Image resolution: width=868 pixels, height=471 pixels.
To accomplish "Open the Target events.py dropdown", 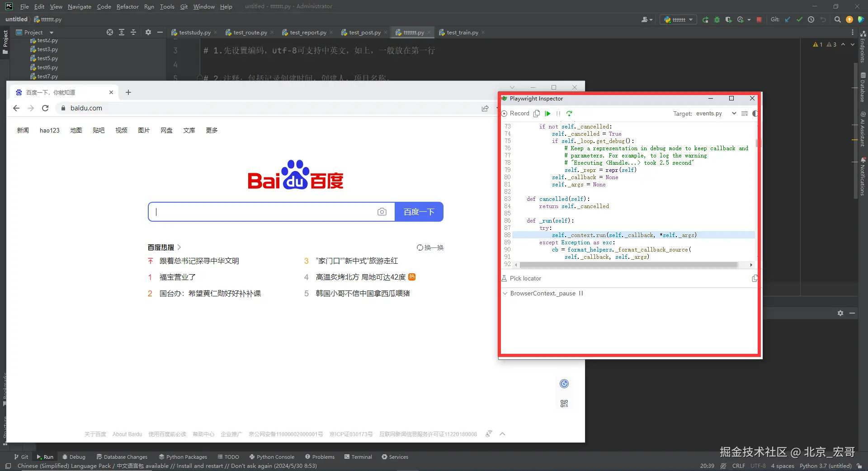I will 716,114.
